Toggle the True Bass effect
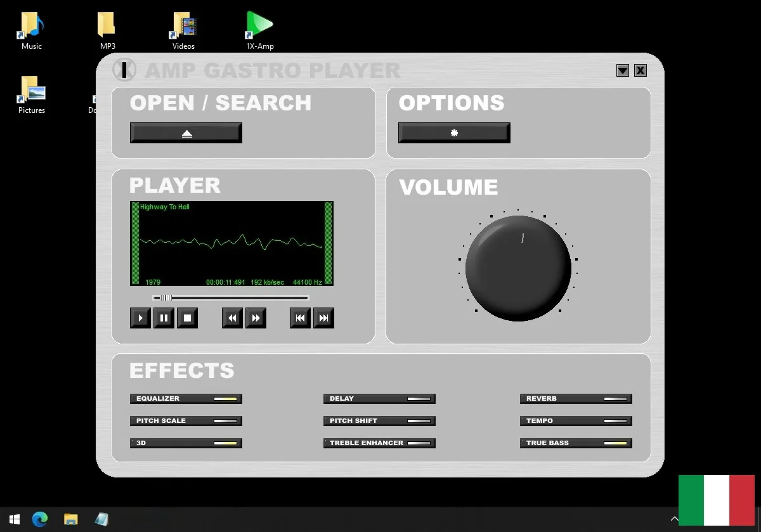The width and height of the screenshot is (761, 532). pyautogui.click(x=575, y=443)
